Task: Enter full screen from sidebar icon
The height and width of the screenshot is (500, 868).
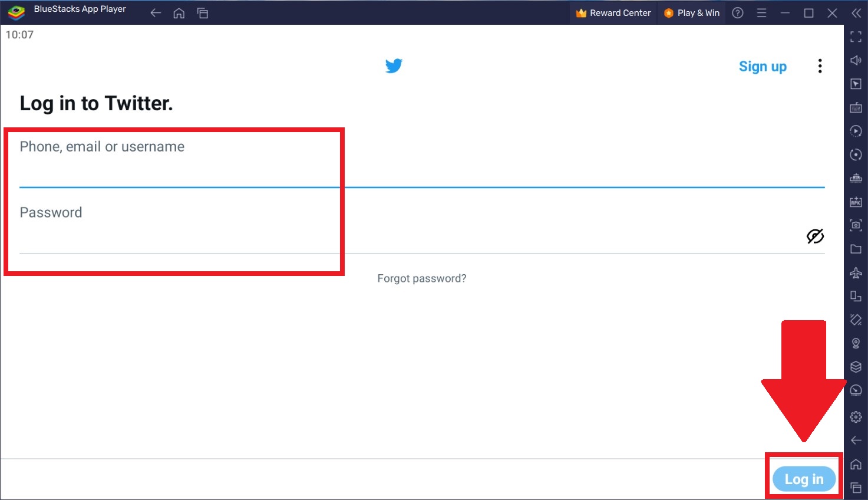Action: coord(856,37)
